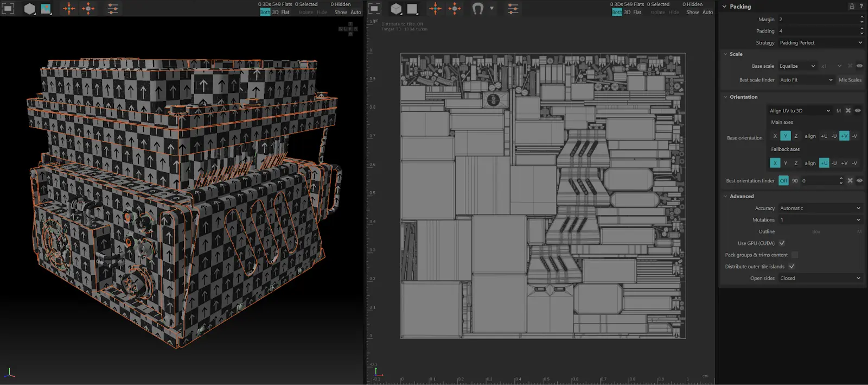This screenshot has width=868, height=385.
Task: Click the texture display icon in 3D viewport
Action: click(46, 9)
